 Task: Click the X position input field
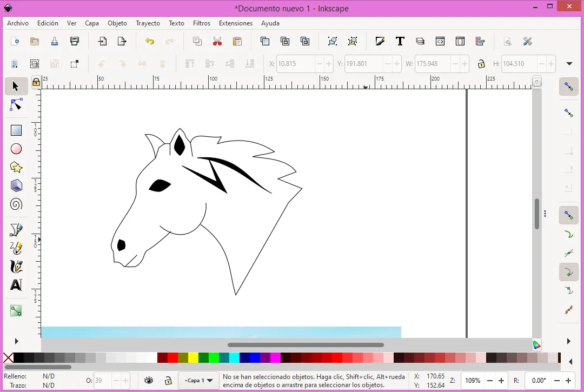[295, 64]
